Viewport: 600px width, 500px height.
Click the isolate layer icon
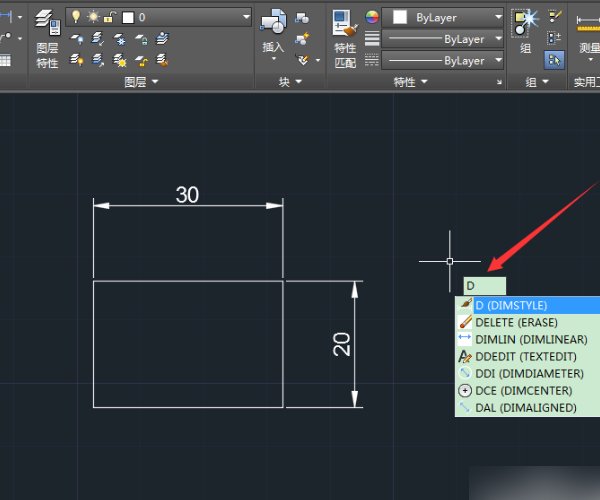pos(98,39)
